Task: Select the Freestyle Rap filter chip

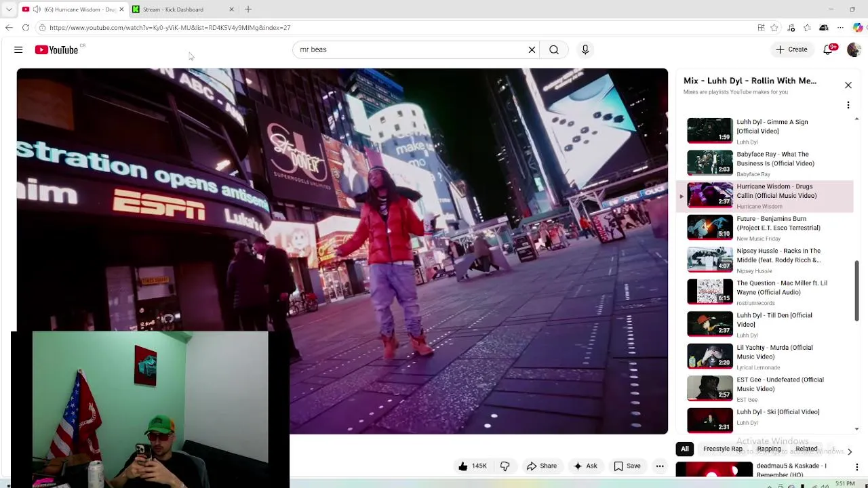Action: pyautogui.click(x=723, y=449)
